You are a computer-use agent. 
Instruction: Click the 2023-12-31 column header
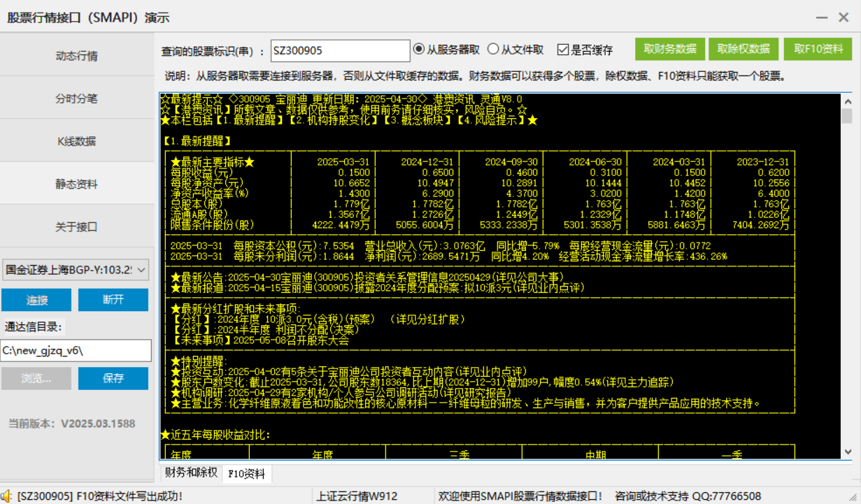coord(763,161)
